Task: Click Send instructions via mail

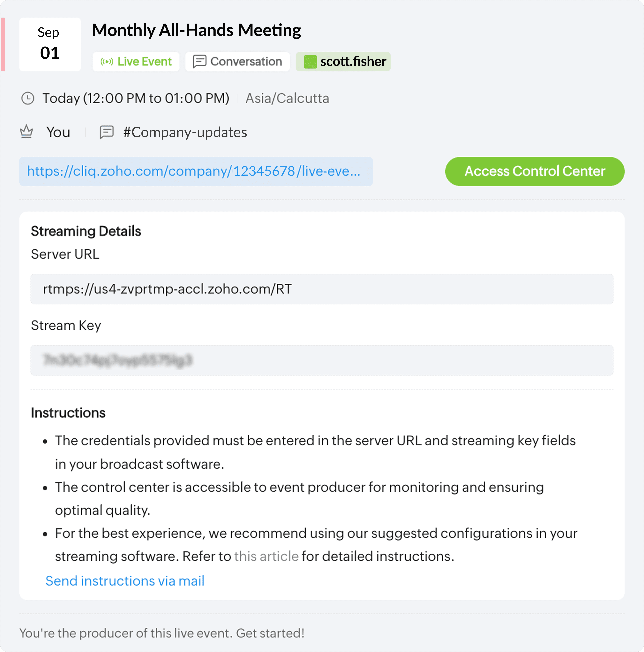Action: click(x=125, y=581)
